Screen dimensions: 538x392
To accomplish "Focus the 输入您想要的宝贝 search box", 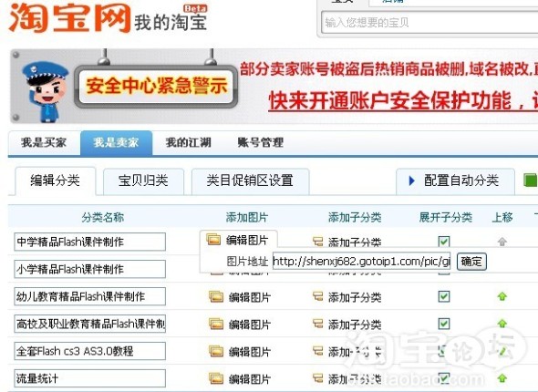I will (429, 22).
